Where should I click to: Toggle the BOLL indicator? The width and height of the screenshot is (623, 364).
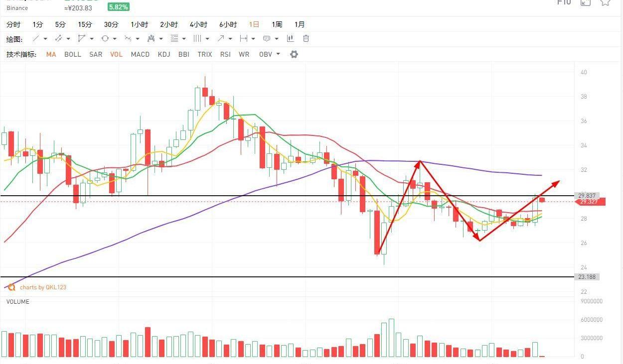pos(73,54)
